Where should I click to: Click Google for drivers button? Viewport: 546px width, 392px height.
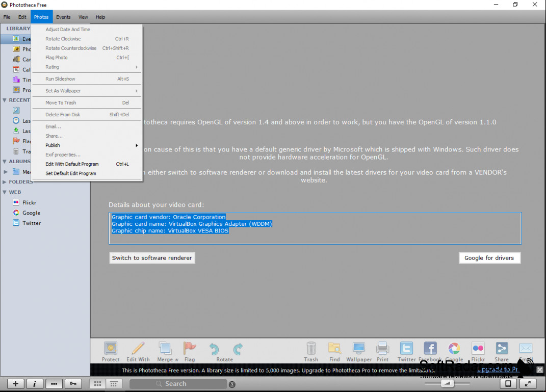tap(489, 258)
